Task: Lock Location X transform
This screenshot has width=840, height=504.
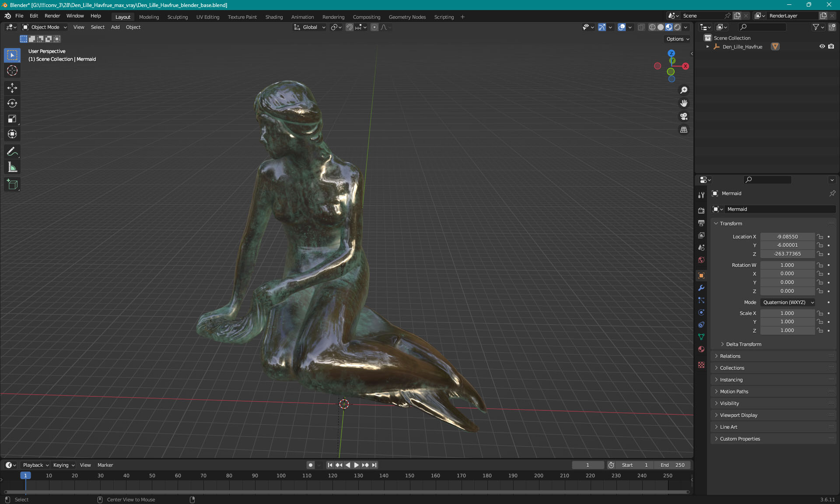Action: click(820, 237)
